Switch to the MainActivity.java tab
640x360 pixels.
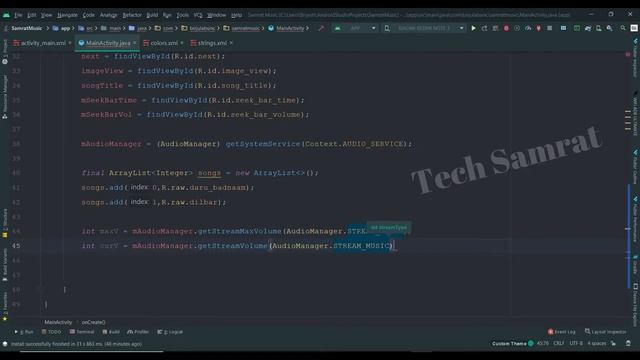(108, 43)
